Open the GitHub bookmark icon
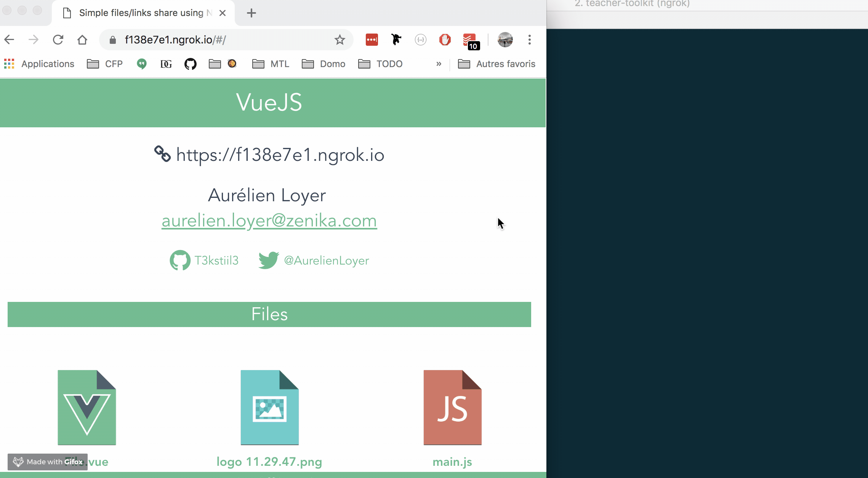Image resolution: width=868 pixels, height=478 pixels. click(x=190, y=64)
